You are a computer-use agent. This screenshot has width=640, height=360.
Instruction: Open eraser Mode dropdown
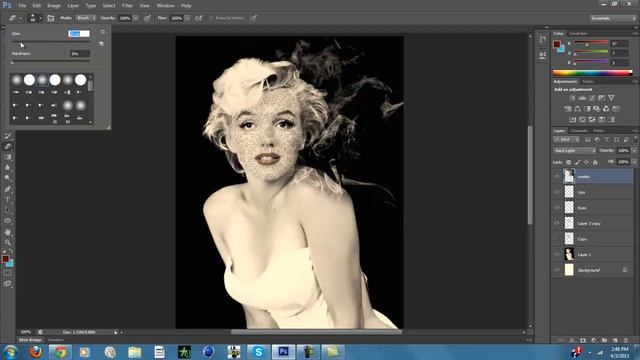86,18
